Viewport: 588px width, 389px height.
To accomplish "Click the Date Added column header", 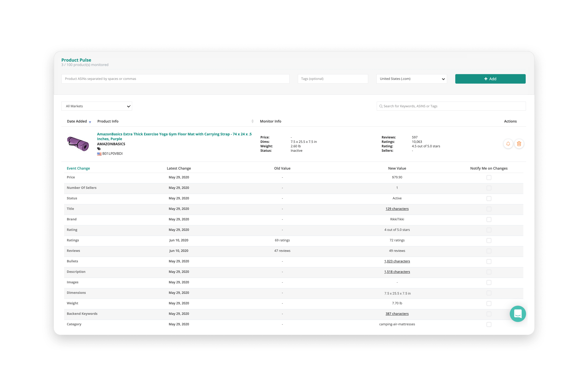I will tap(77, 121).
